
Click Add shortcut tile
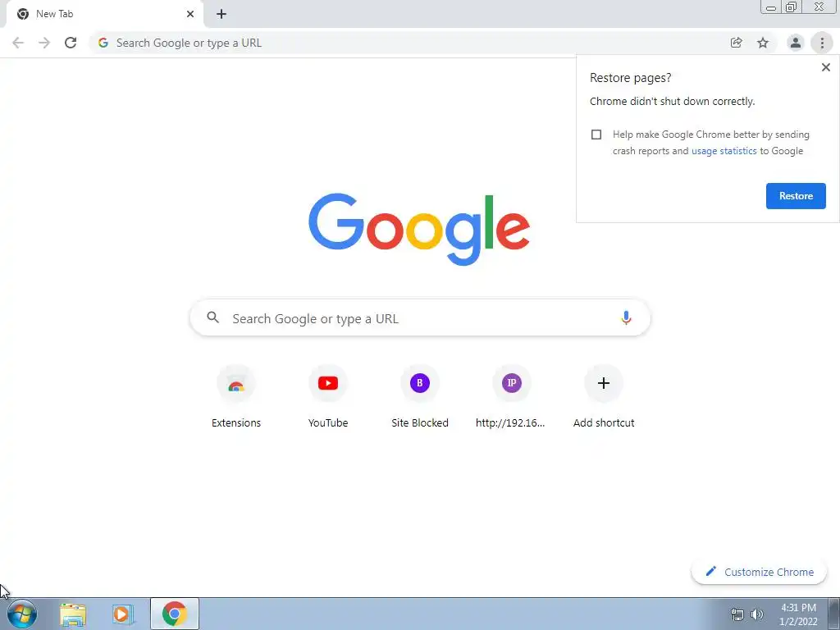coord(603,396)
